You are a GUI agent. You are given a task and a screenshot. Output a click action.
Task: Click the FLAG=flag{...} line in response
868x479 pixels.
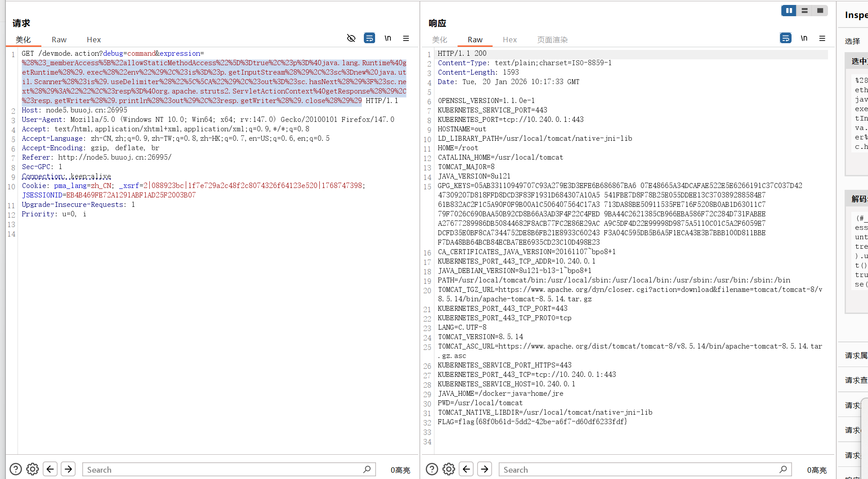coord(532,421)
